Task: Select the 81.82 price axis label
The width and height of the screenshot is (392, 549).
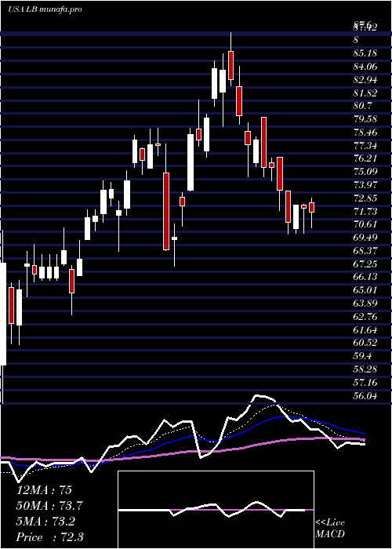Action: 365,93
